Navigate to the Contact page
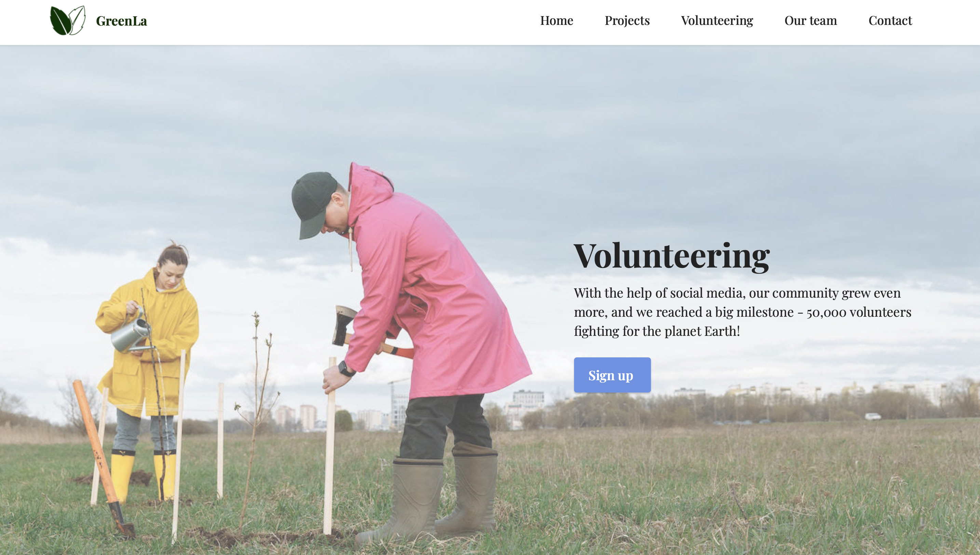 (x=890, y=20)
